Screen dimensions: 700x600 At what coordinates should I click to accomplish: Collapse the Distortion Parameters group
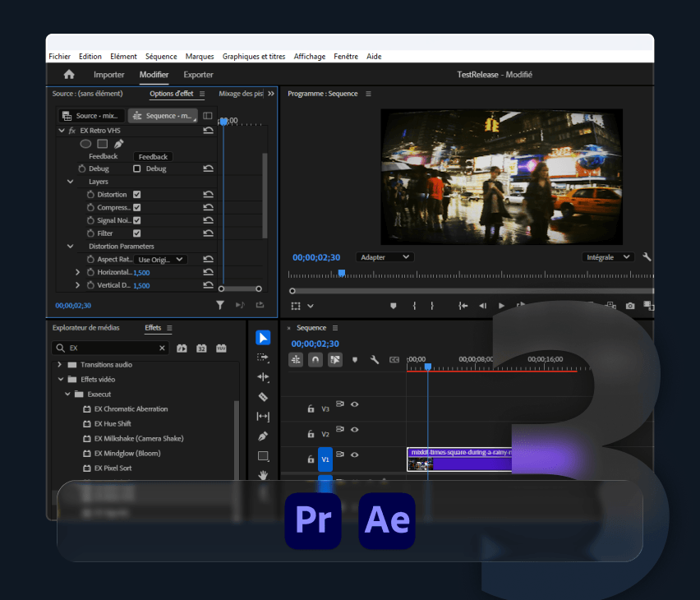[71, 247]
